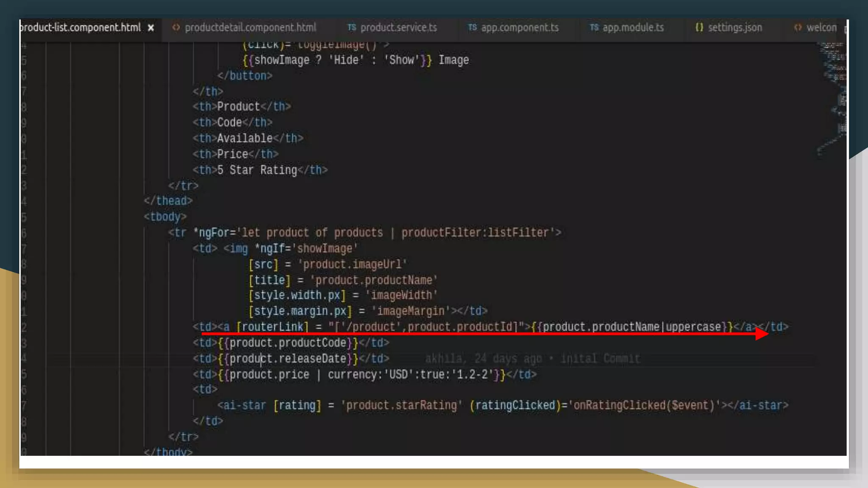The image size is (868, 488).
Task: Click TS icon on app.component.ts tab
Action: [x=472, y=28]
